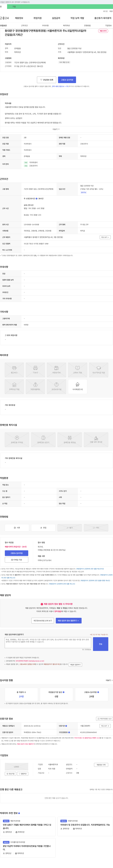
Task: Click the 모성보호시설 benefit icon
Action: (56, 387)
